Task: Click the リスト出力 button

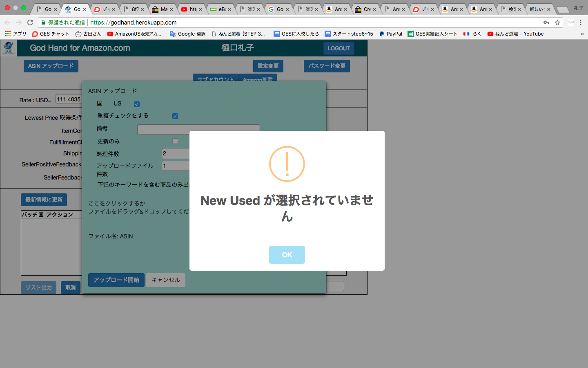Action: point(39,287)
